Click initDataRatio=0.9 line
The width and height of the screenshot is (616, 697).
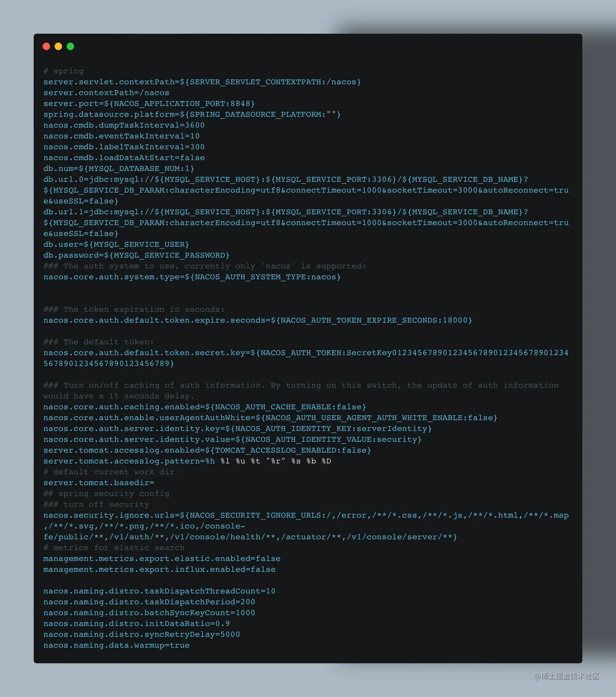point(137,624)
